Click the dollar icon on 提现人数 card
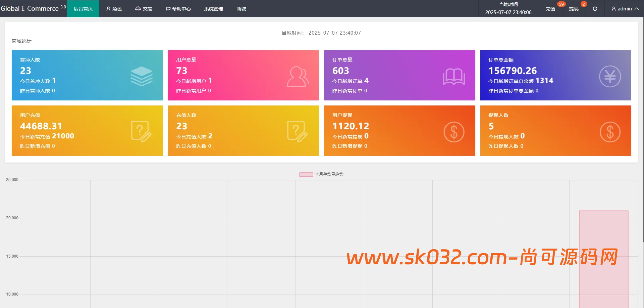This screenshot has width=644, height=308. point(609,132)
